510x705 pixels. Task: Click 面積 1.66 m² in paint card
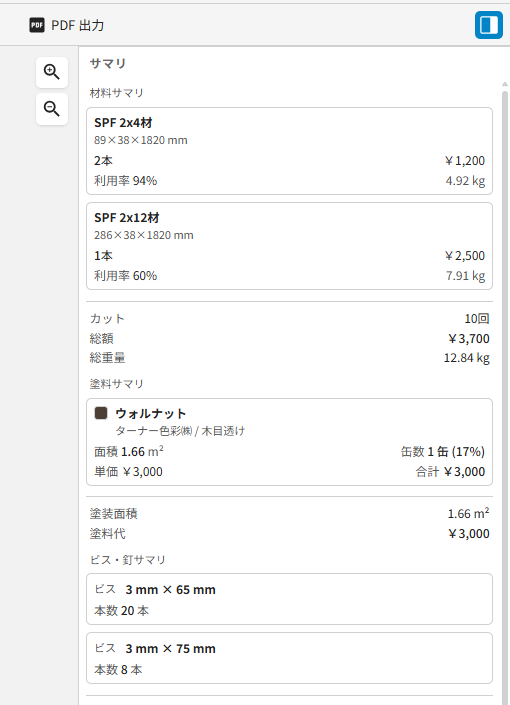tap(129, 451)
